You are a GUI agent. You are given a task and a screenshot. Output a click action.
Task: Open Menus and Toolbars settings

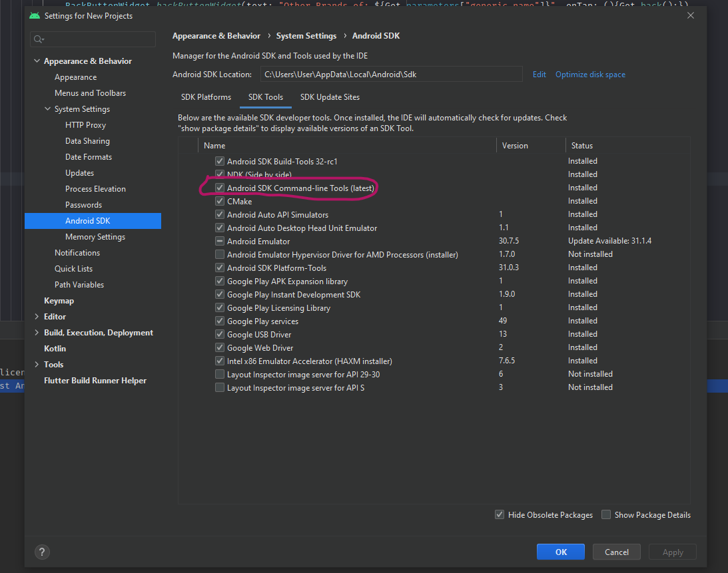tap(90, 93)
